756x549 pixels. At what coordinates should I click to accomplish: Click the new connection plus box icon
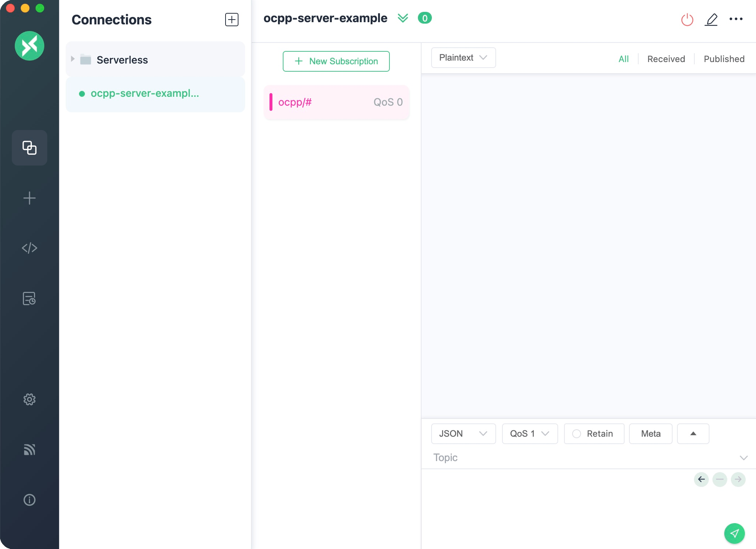point(232,20)
